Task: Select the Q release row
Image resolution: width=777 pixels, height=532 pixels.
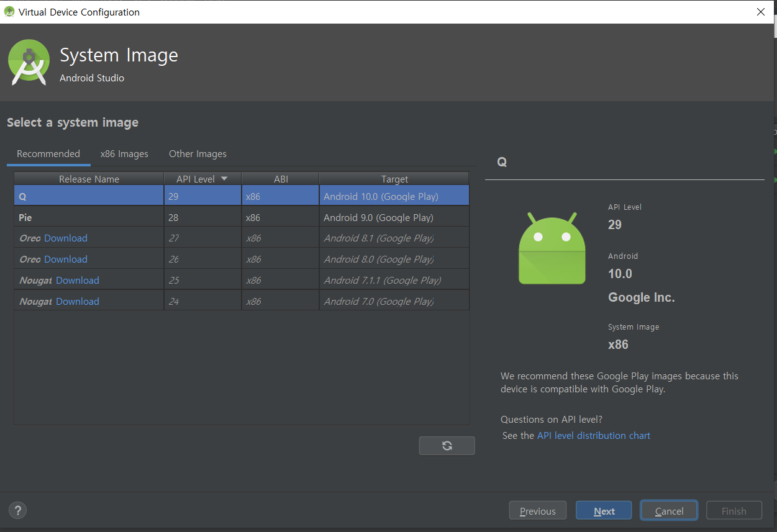Action: pyautogui.click(x=242, y=196)
